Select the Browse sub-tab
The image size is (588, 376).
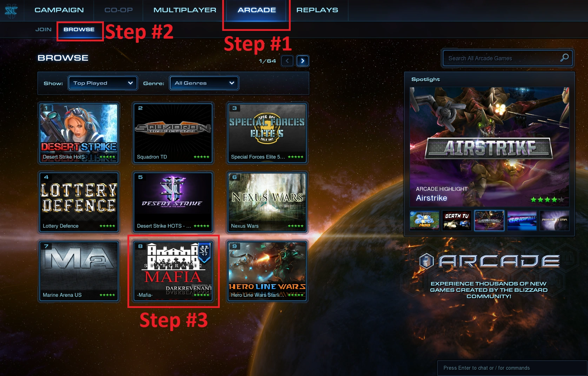click(x=79, y=29)
